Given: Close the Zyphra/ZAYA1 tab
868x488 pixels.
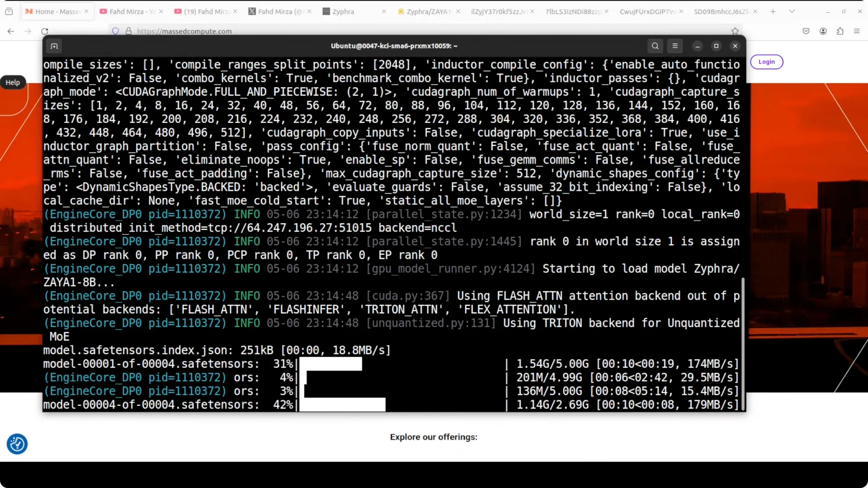Looking at the screenshot, I should click(458, 11).
